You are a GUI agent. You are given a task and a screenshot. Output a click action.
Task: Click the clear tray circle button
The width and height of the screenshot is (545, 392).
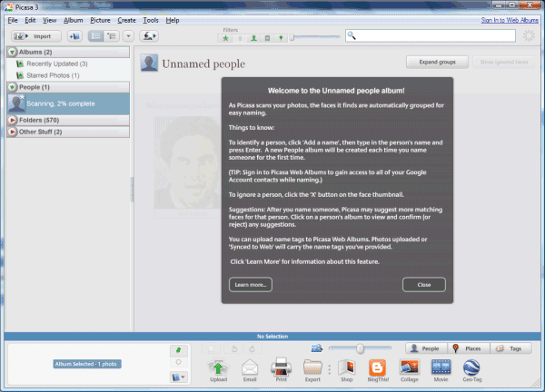tap(179, 362)
